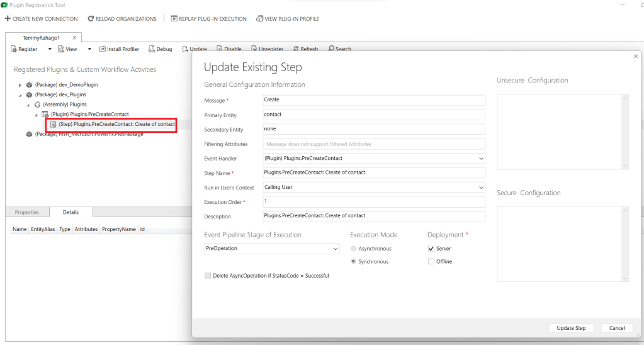The image size is (644, 345).
Task: Click Replay Plug-in Execution icon
Action: [174, 18]
